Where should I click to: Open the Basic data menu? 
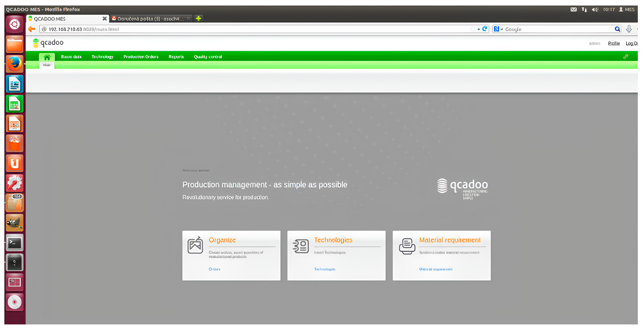[x=71, y=57]
